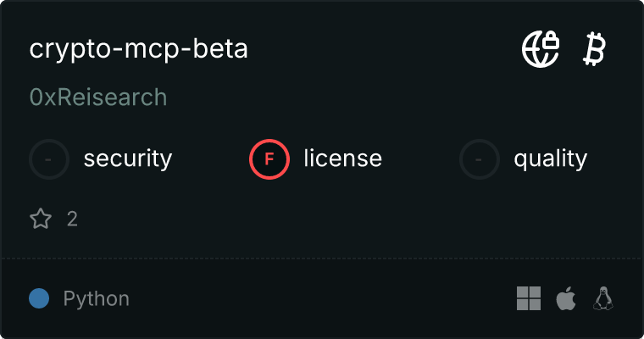Click the security grade dash badge
This screenshot has width=644, height=339.
[x=49, y=158]
